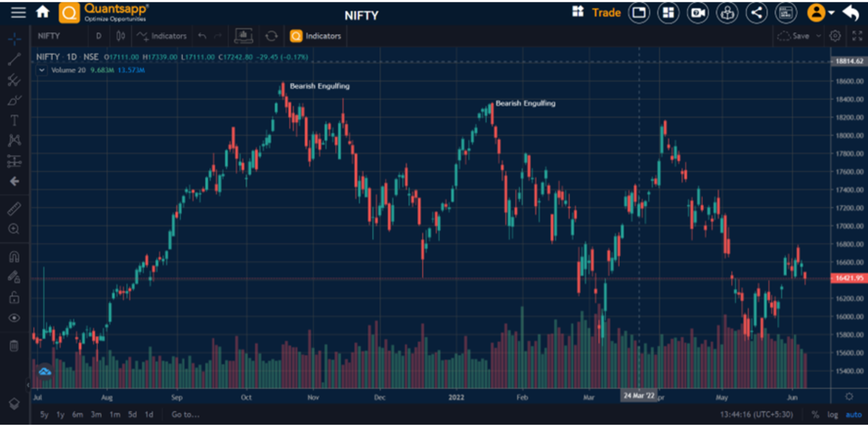Activate the zoom in tool

(x=14, y=229)
